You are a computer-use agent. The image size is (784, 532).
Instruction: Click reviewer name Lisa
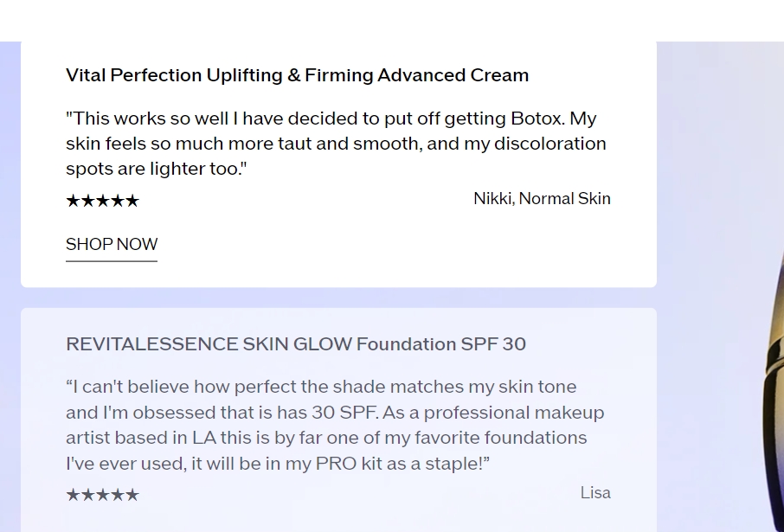tap(595, 492)
